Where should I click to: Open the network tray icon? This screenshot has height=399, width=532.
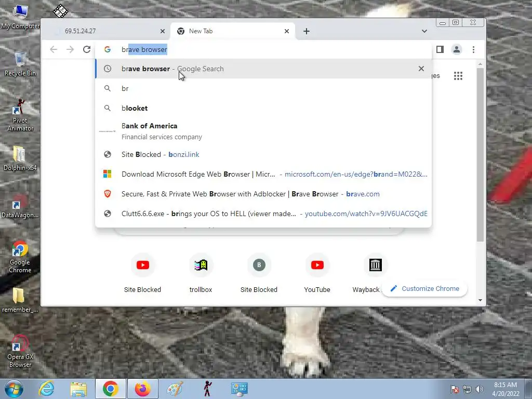point(467,389)
